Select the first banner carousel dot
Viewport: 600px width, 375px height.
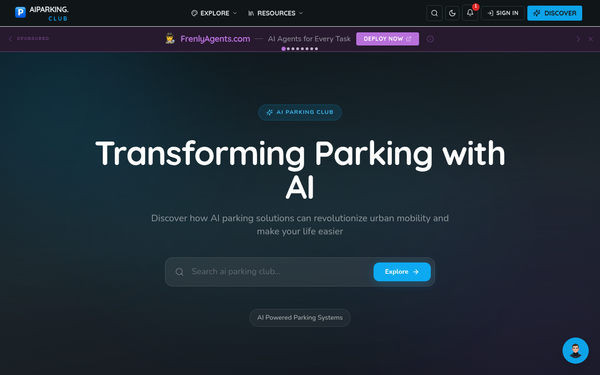[284, 49]
